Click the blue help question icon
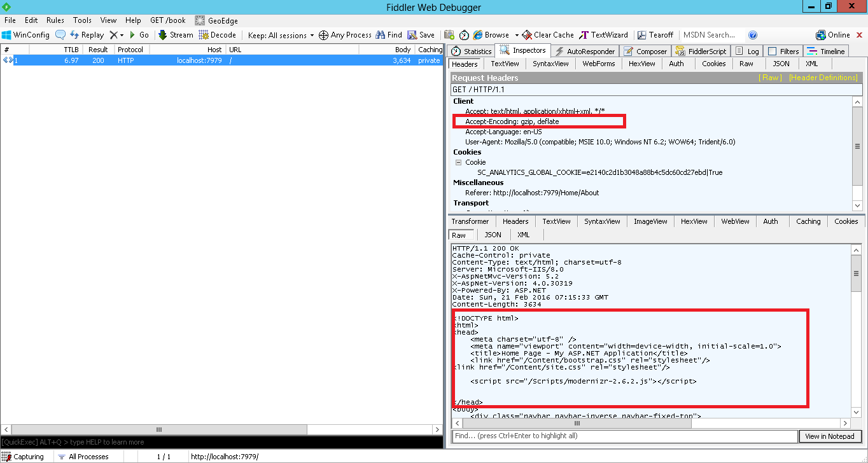The height and width of the screenshot is (463, 868). coord(753,35)
